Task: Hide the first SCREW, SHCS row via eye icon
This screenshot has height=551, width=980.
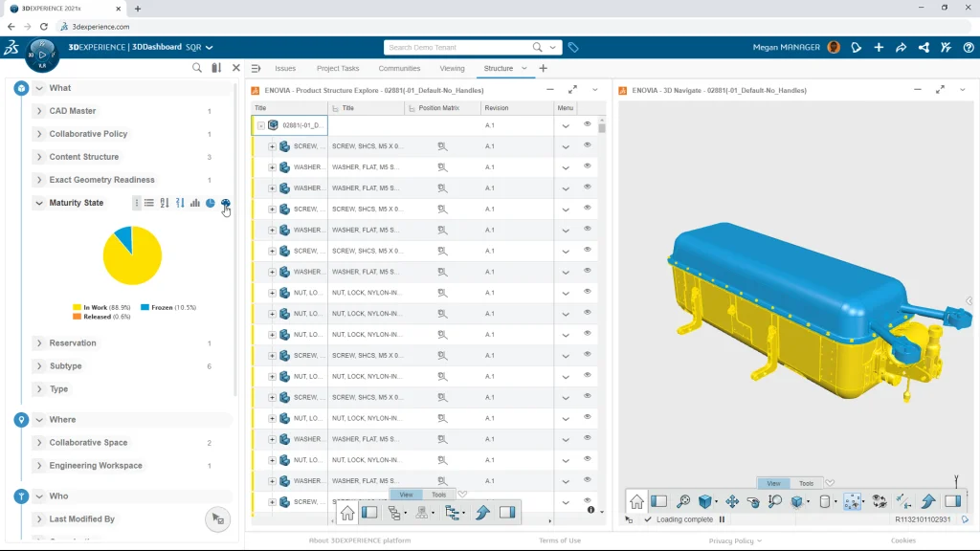Action: tap(588, 145)
